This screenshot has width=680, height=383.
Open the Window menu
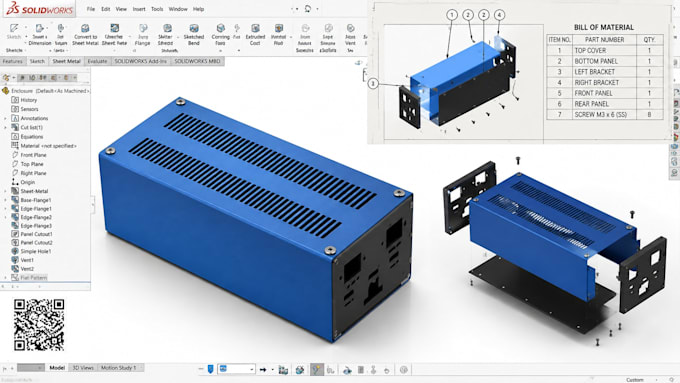click(178, 9)
